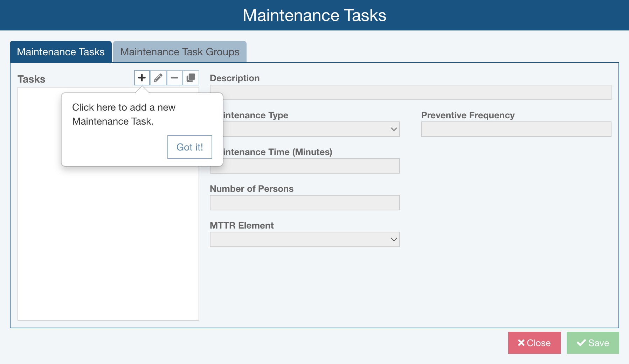Image resolution: width=629 pixels, height=364 pixels.
Task: Click the Tasks heading above list
Action: pyautogui.click(x=32, y=79)
